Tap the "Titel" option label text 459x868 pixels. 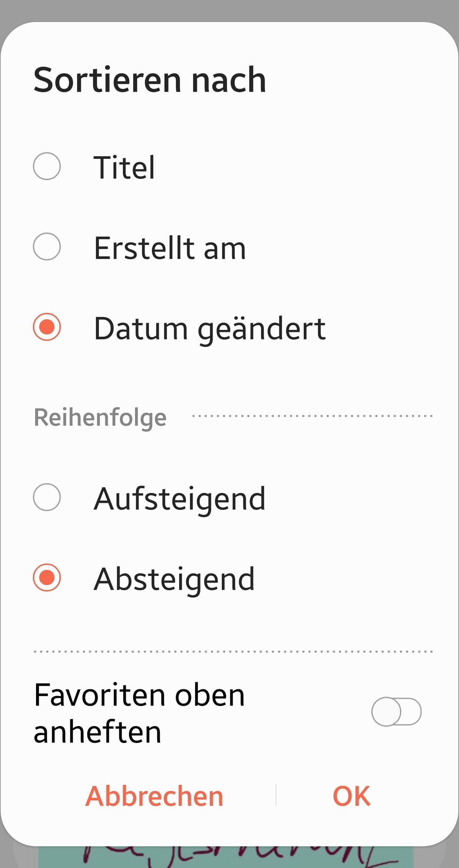click(x=124, y=168)
